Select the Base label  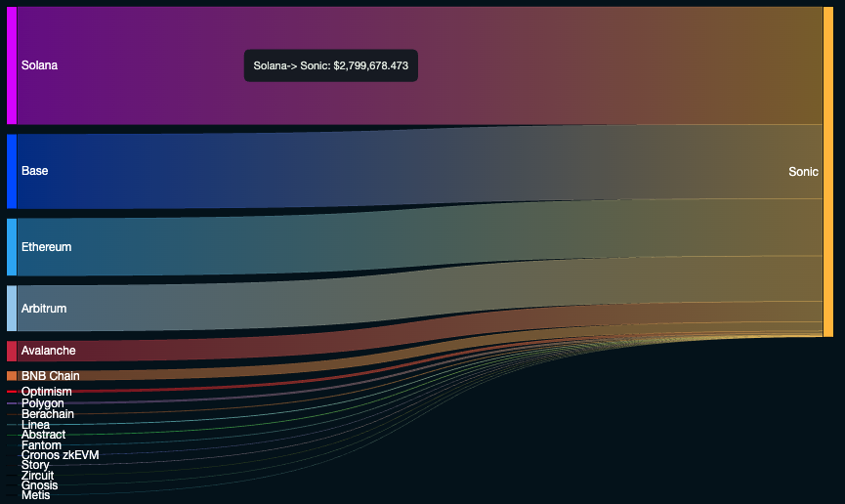(x=34, y=171)
